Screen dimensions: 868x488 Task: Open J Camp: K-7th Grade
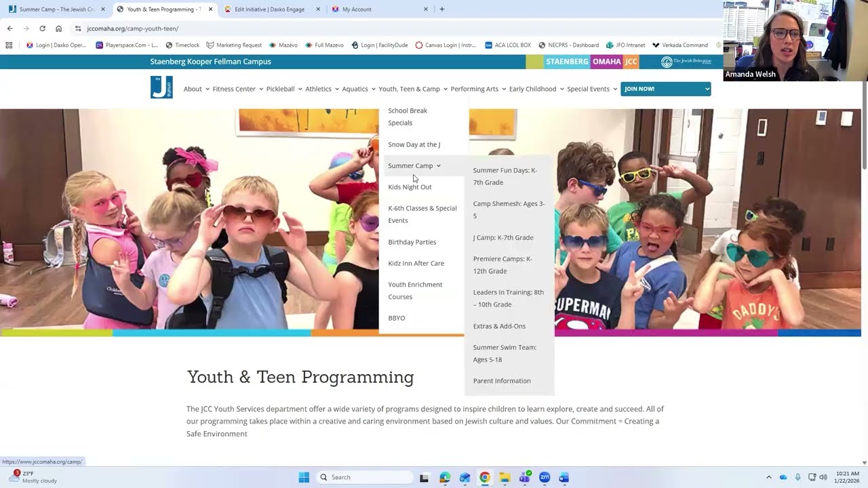[x=503, y=238]
